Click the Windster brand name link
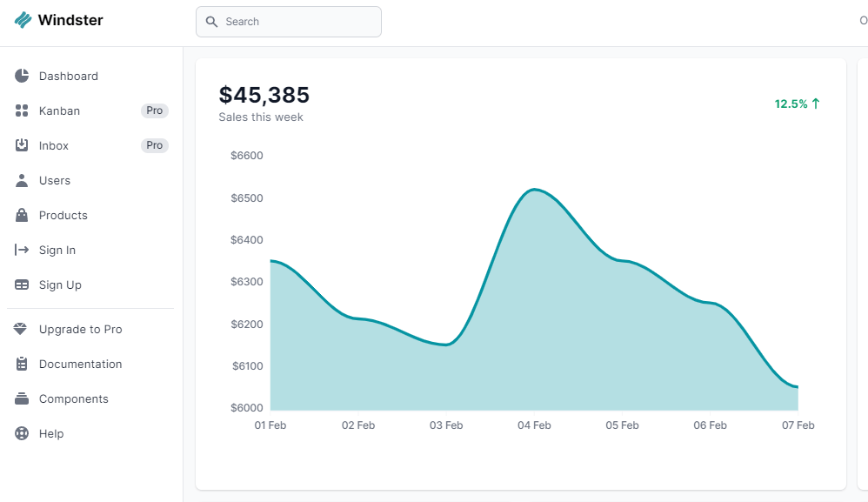The width and height of the screenshot is (868, 502). coord(70,20)
